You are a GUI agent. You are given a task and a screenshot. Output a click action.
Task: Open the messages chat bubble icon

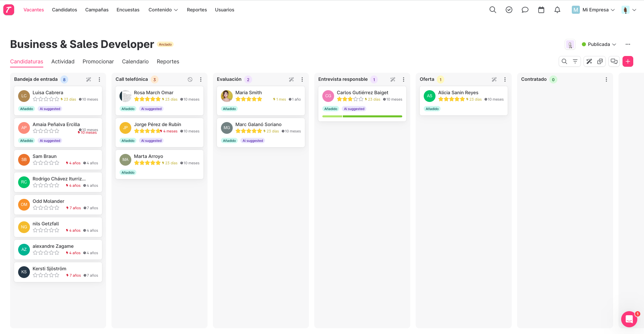525,10
